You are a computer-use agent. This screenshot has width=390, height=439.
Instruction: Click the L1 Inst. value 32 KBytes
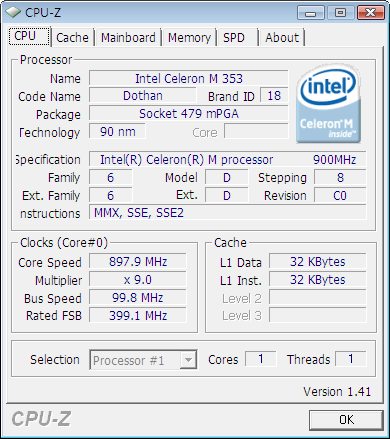click(x=318, y=280)
